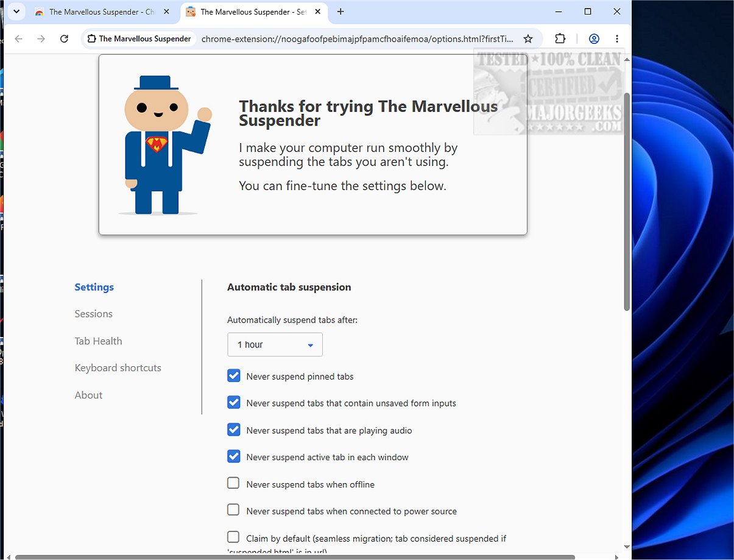Click the browser forward arrow
This screenshot has width=734, height=560.
(41, 39)
